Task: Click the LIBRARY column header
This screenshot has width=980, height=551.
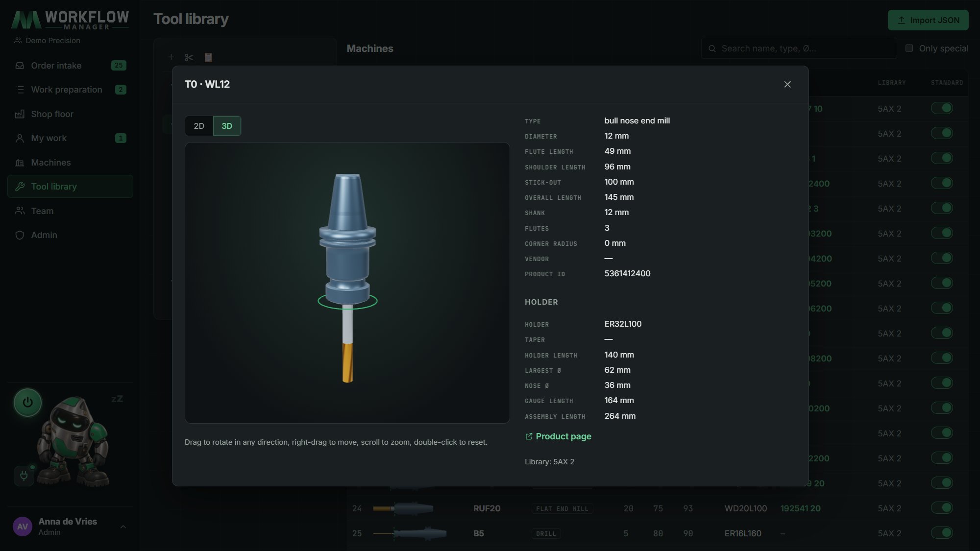Action: pyautogui.click(x=891, y=83)
